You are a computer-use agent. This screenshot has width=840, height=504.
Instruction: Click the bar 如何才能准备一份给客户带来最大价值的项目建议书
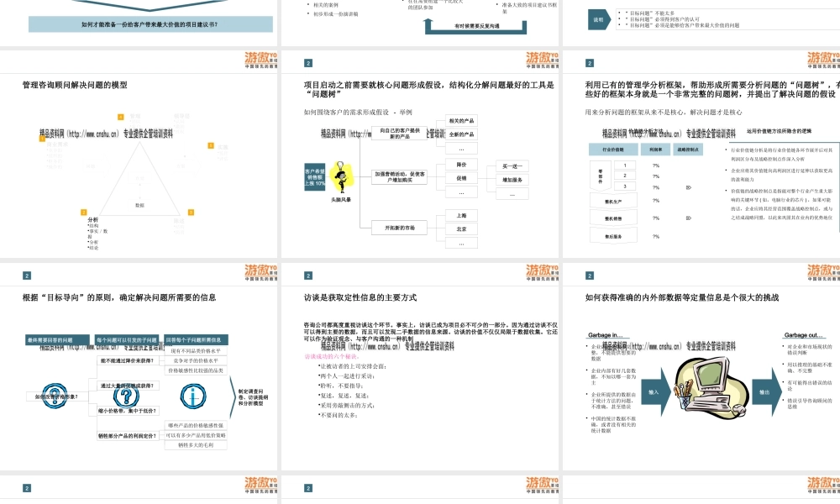coord(150,24)
